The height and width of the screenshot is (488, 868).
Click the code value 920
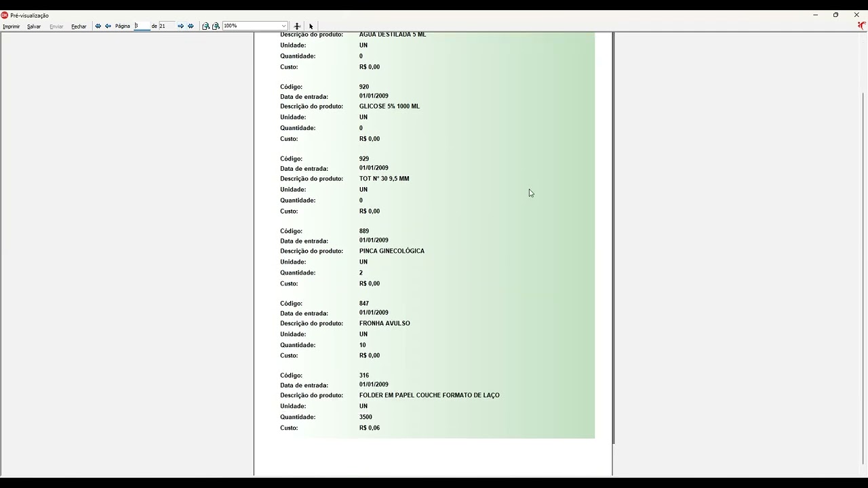(364, 87)
